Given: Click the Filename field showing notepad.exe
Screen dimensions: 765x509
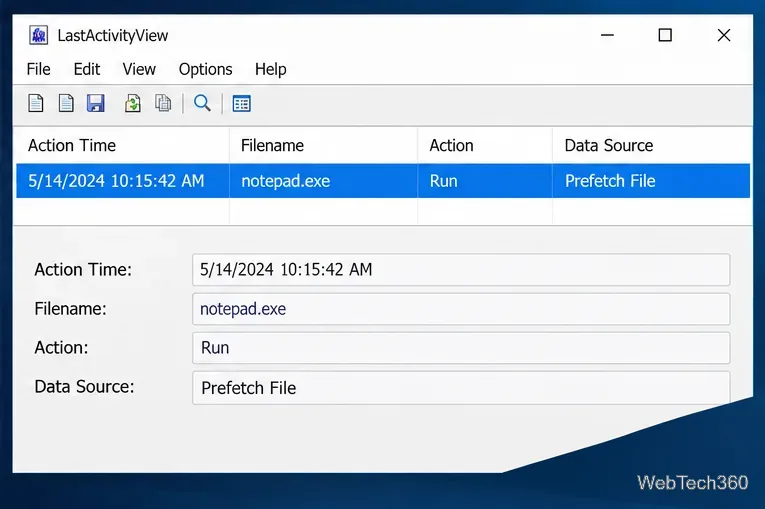Looking at the screenshot, I should tap(461, 309).
